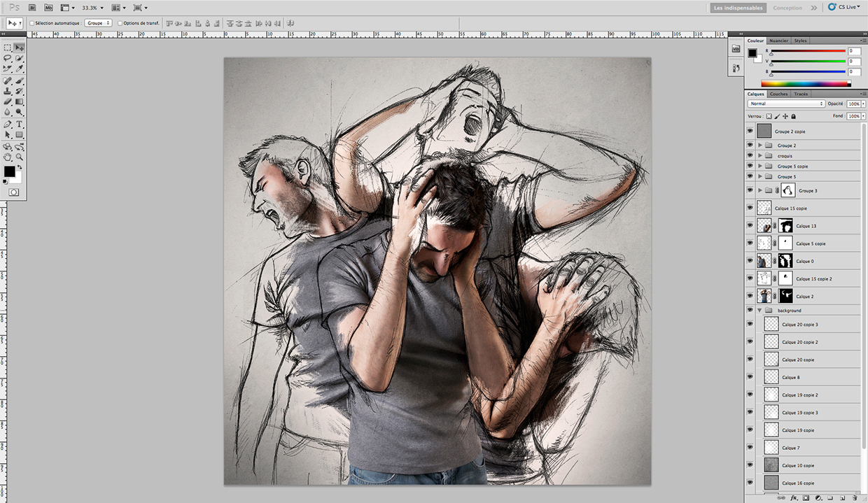Hide the Groupe 2 layer group
Viewport: 868px width, 503px height.
750,145
